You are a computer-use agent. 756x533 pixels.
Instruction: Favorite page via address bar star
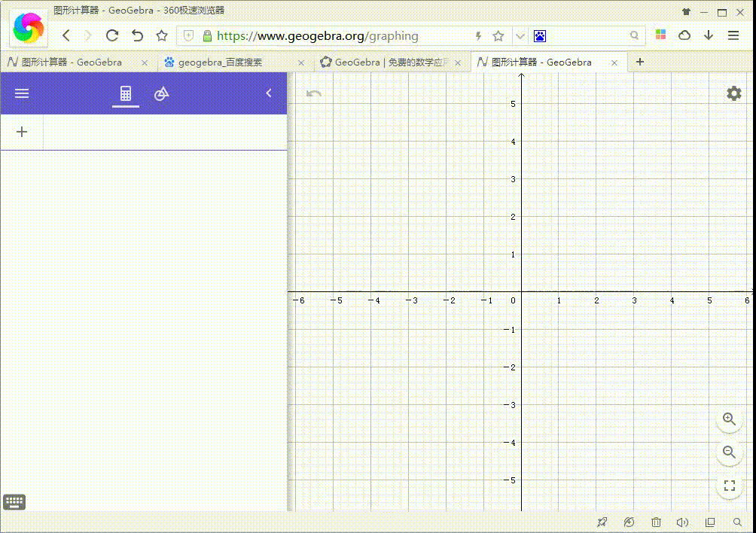coord(498,35)
